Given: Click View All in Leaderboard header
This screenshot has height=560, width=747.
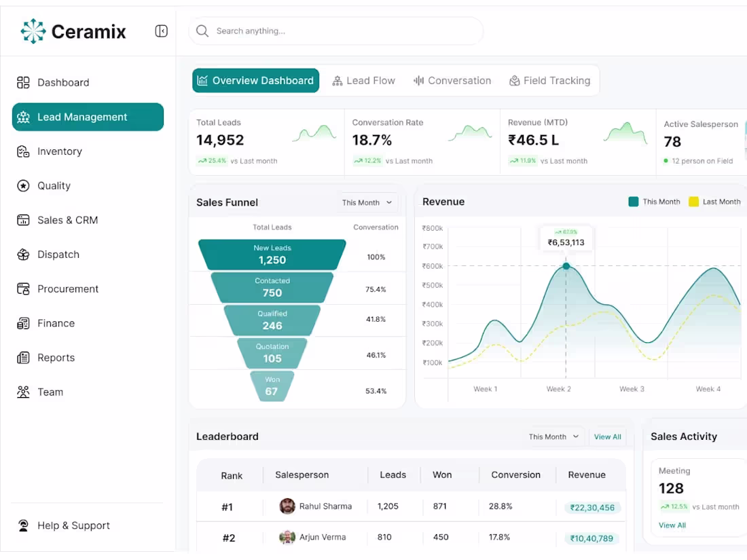Looking at the screenshot, I should pos(607,436).
